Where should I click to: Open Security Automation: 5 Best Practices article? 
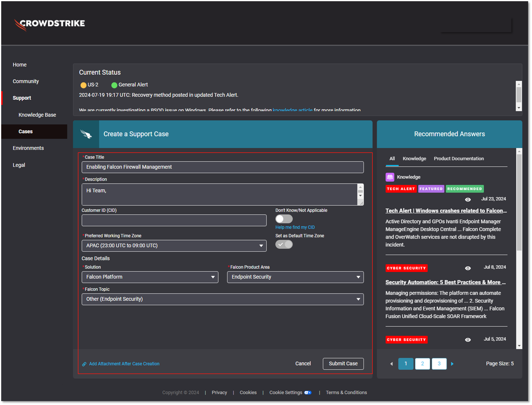tap(445, 282)
